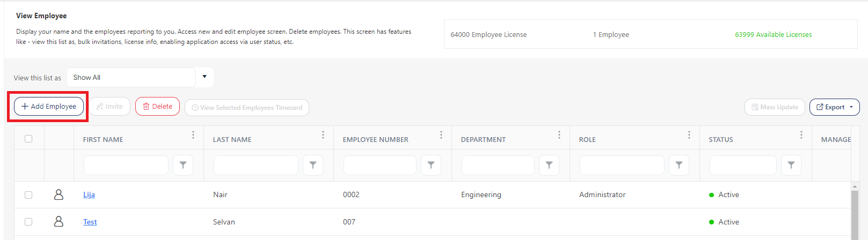Click the Add Employee button

pos(49,106)
